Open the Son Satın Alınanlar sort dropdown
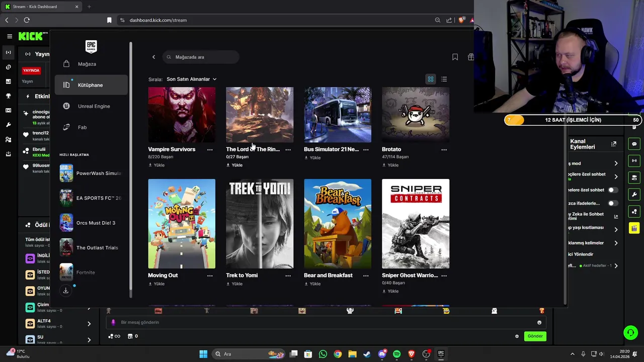The image size is (644, 362). click(191, 79)
